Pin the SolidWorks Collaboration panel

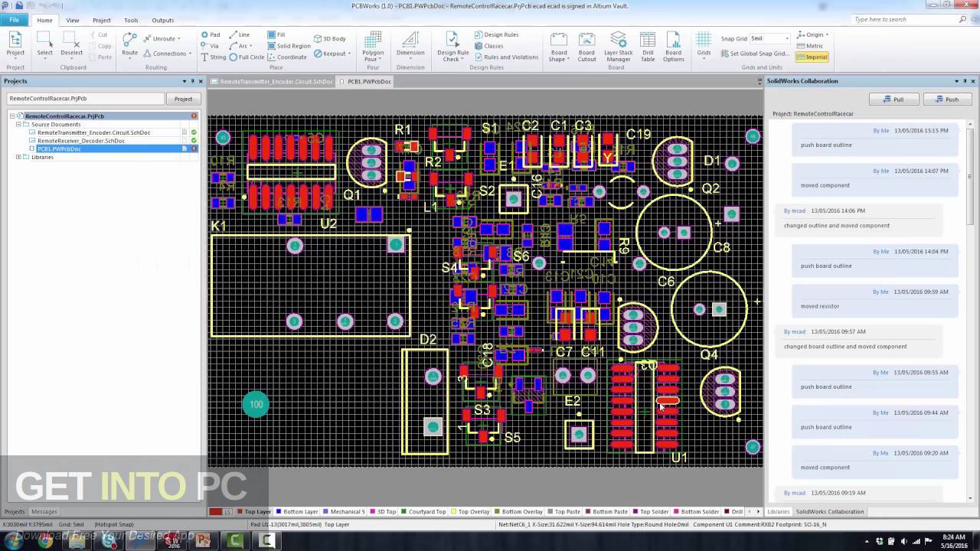[x=964, y=81]
